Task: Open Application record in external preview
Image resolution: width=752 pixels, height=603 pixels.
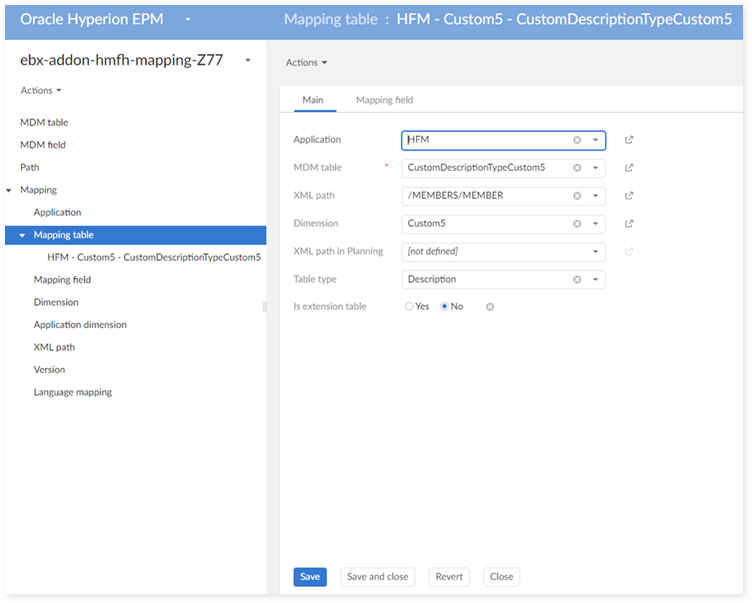Action: pos(628,140)
